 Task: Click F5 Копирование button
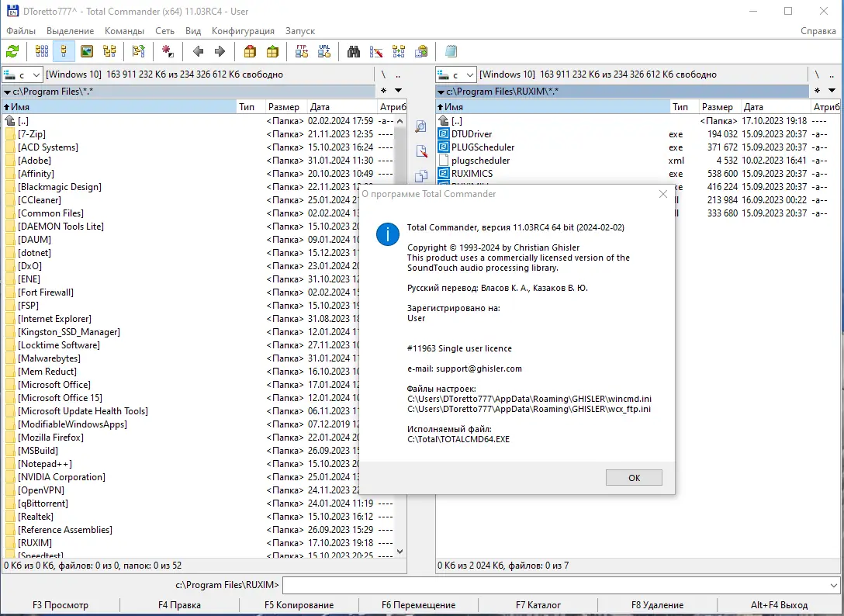pyautogui.click(x=299, y=605)
